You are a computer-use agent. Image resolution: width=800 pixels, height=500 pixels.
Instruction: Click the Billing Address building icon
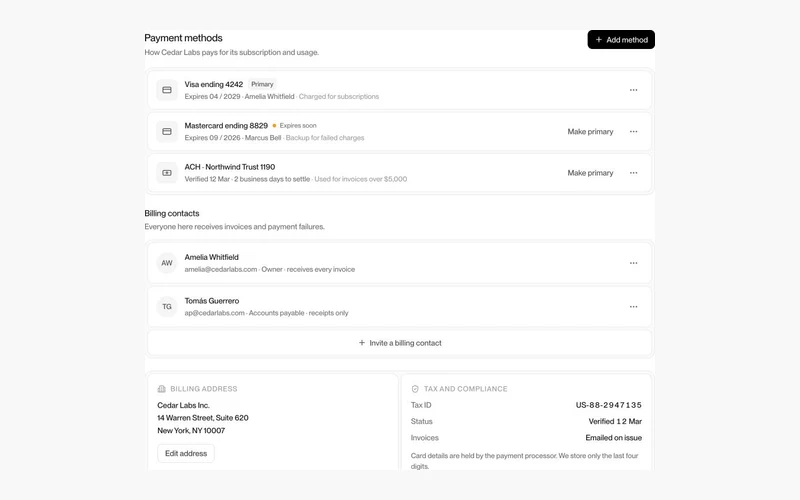coord(162,389)
